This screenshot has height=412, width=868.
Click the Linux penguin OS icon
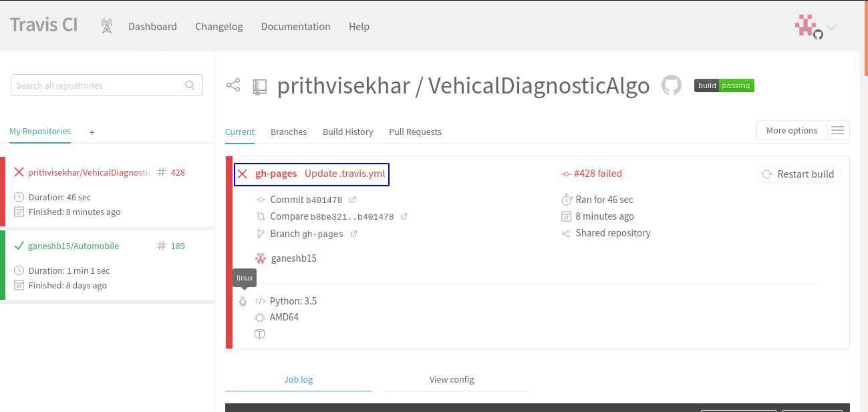pos(243,301)
